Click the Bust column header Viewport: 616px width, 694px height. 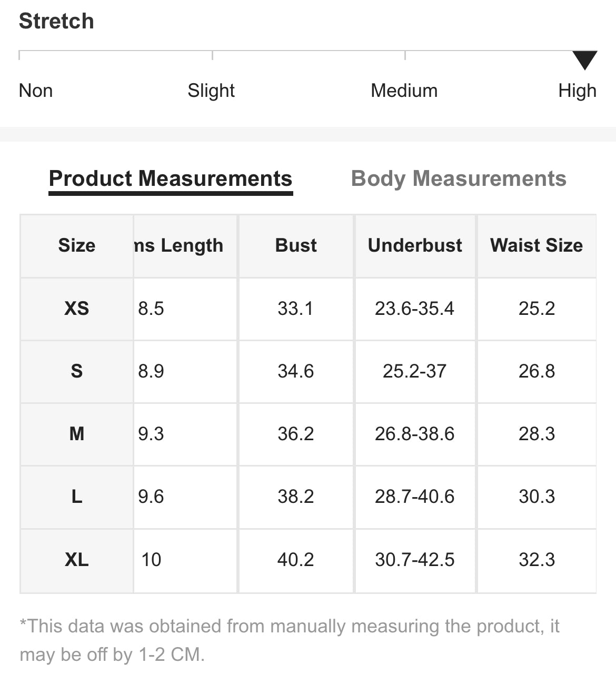[296, 245]
